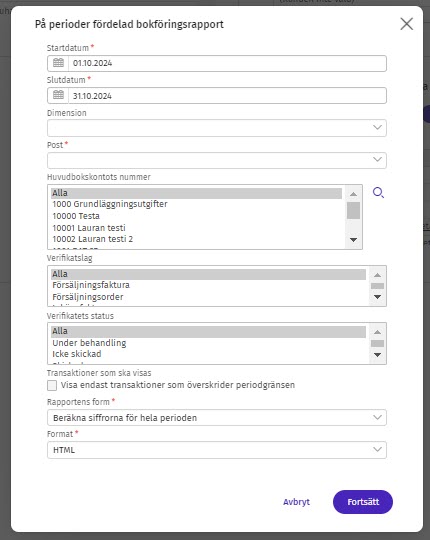Click the Avbryt link
Viewport: 430px width, 540px height.
(296, 502)
